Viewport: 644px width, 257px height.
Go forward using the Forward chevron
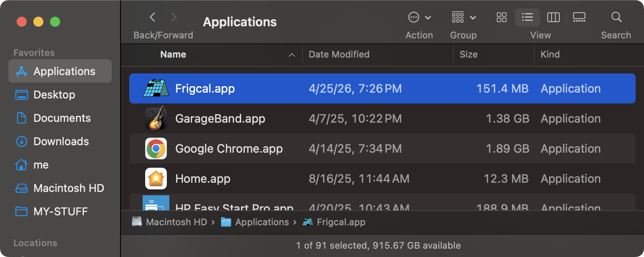pyautogui.click(x=174, y=17)
